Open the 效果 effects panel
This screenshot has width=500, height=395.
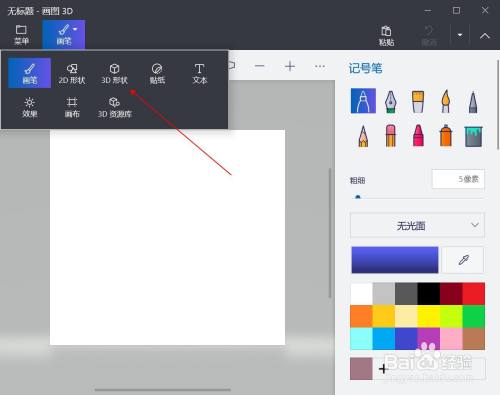pos(30,107)
